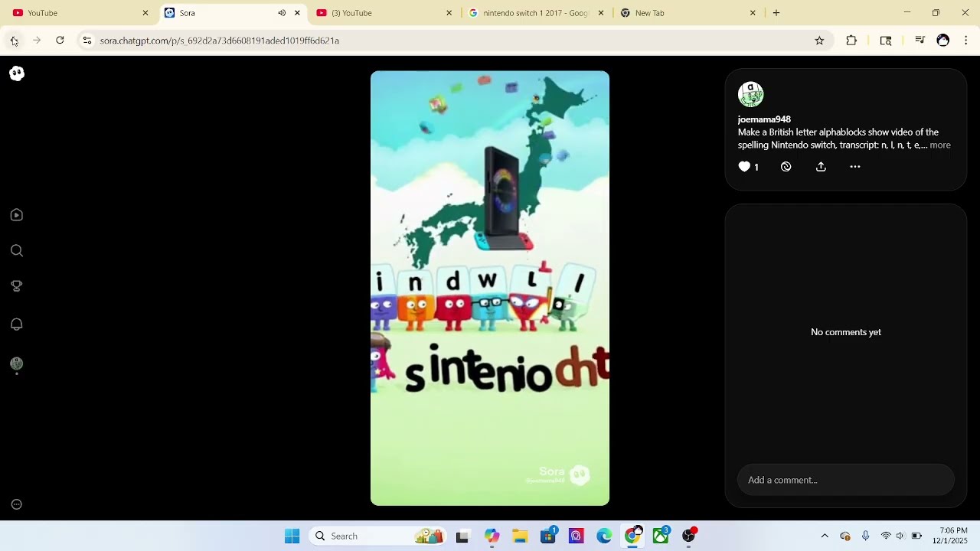The width and height of the screenshot is (980, 551).
Task: Close the nintendo switch Google tab
Action: [x=601, y=13]
